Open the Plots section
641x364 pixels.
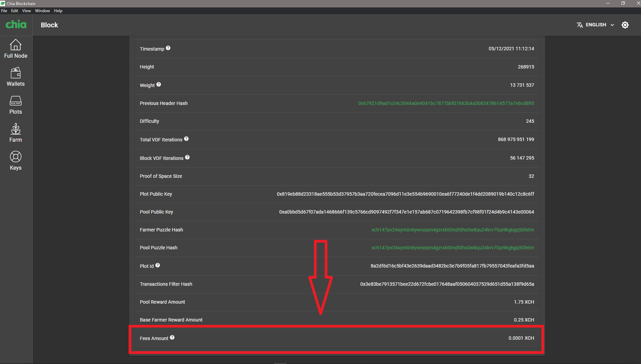point(16,105)
